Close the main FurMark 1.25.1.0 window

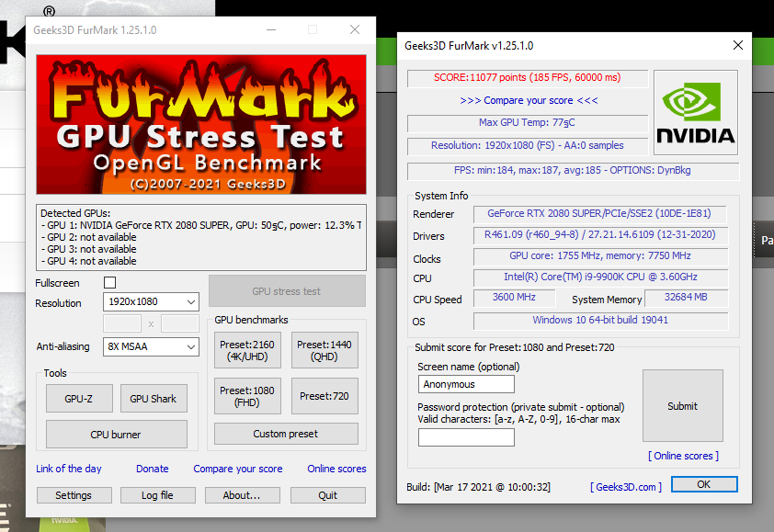point(355,29)
